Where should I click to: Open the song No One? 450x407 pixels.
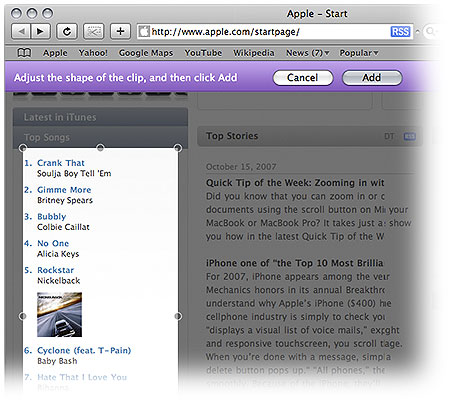[x=53, y=243]
